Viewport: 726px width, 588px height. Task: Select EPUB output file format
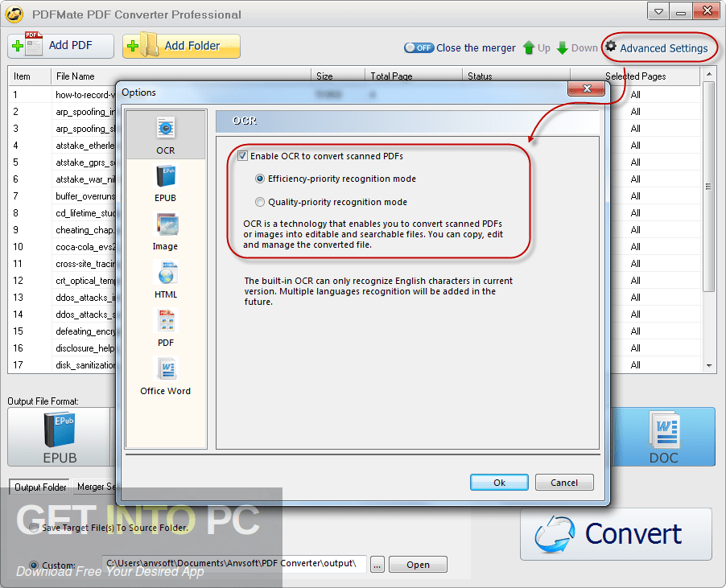point(59,436)
